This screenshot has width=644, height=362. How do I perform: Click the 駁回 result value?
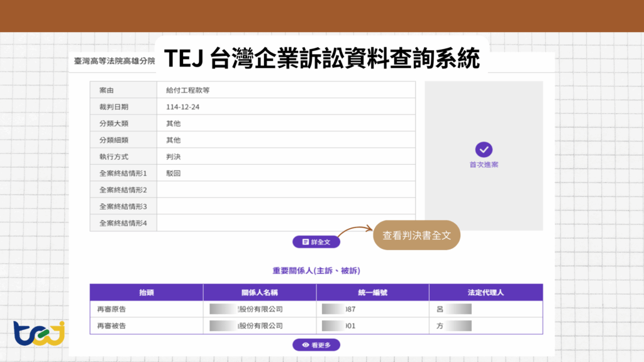click(173, 173)
